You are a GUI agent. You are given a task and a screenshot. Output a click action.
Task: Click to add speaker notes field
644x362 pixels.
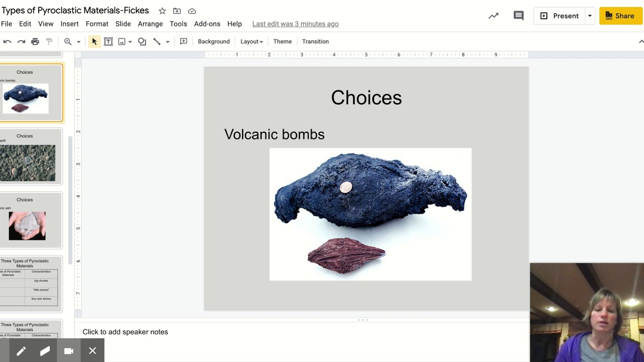click(125, 332)
